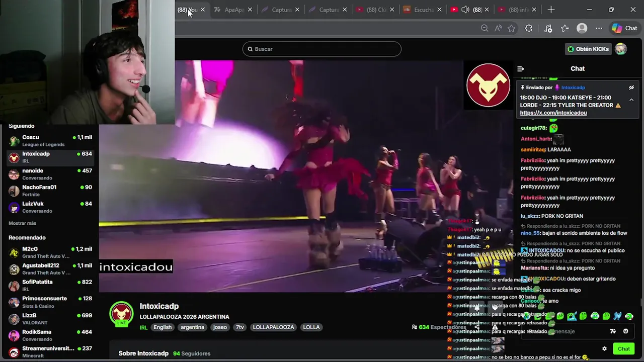Open browser favorites list icon
Screen dimensions: 644x362
pyautogui.click(x=565, y=29)
